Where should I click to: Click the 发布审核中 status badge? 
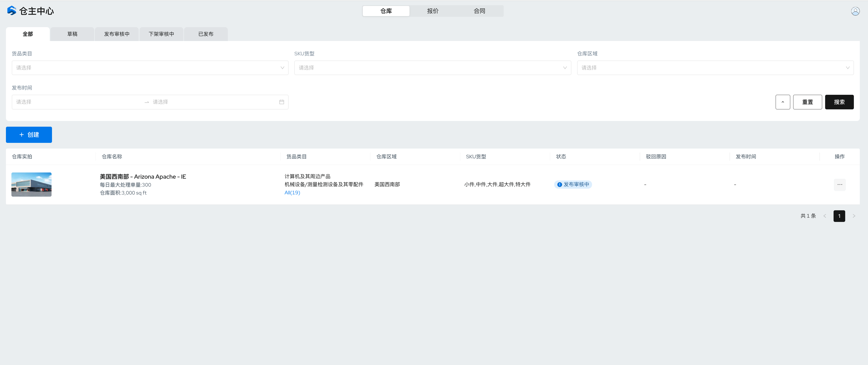coord(573,185)
